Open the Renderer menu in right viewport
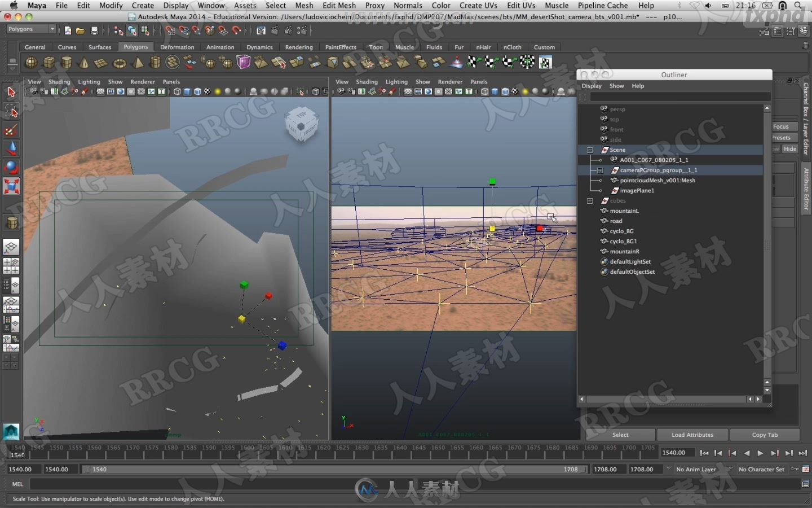 coord(450,82)
